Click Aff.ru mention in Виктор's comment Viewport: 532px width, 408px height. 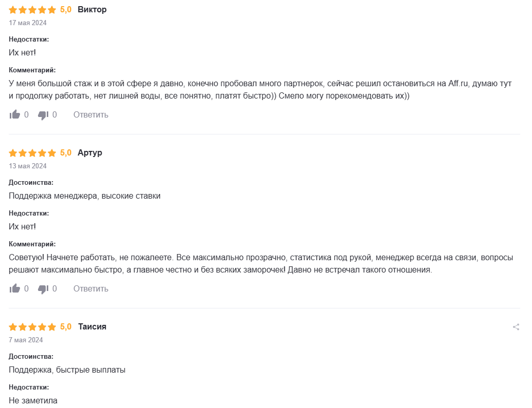[x=459, y=83]
